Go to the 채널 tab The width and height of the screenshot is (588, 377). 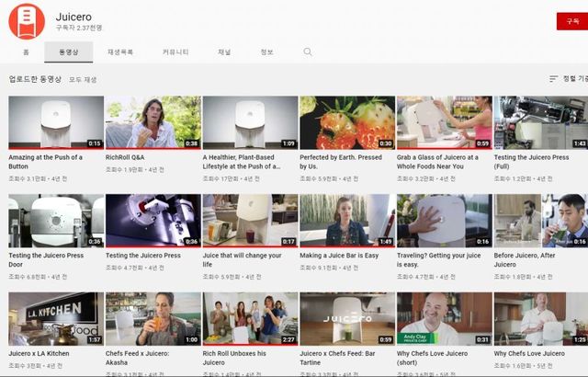[x=224, y=52]
